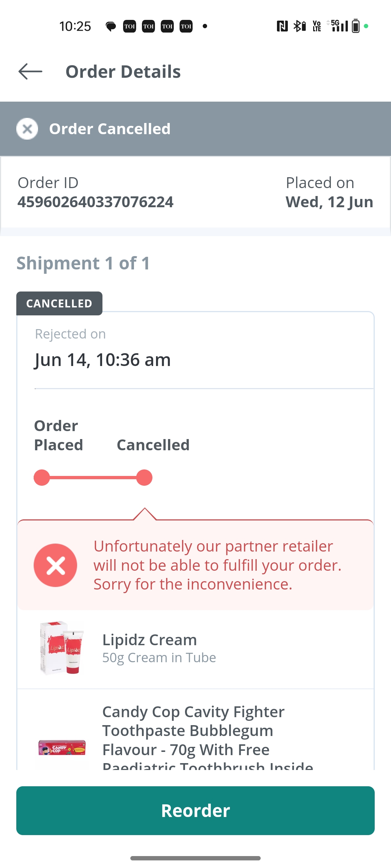Tap the first TOI notification icon

[x=130, y=26]
